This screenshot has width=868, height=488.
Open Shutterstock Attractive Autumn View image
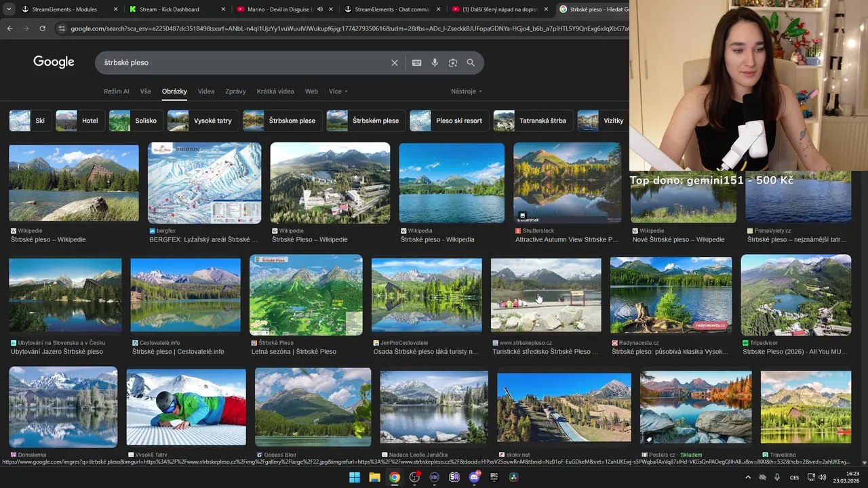click(x=567, y=183)
